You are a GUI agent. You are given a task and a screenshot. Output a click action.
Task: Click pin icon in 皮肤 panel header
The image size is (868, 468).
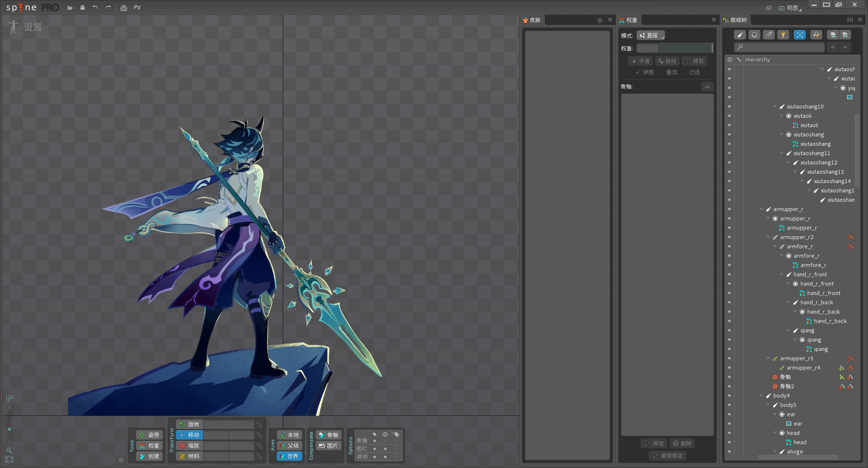[600, 20]
